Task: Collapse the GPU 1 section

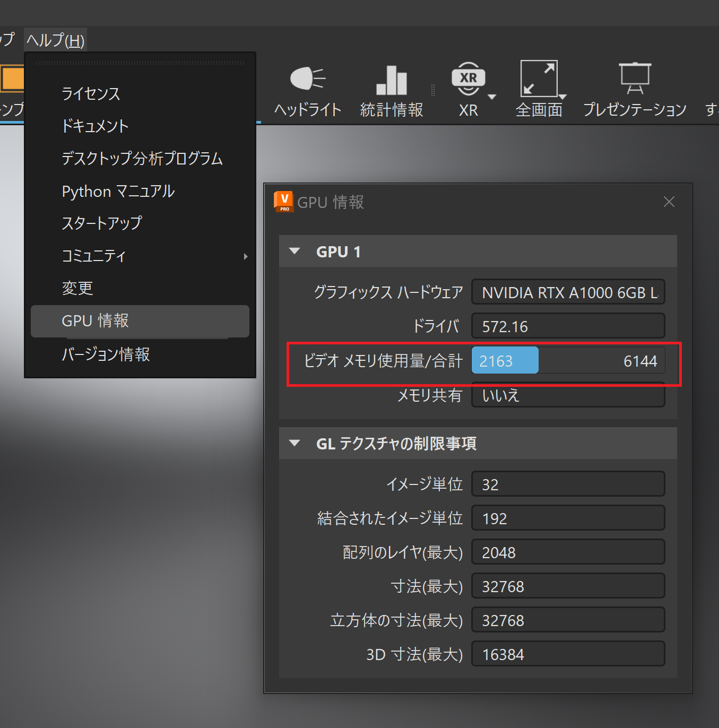Action: tap(296, 252)
